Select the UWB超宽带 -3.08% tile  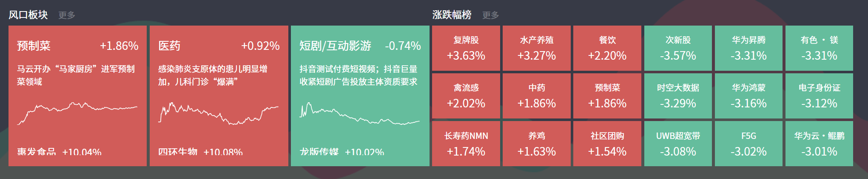click(x=678, y=144)
